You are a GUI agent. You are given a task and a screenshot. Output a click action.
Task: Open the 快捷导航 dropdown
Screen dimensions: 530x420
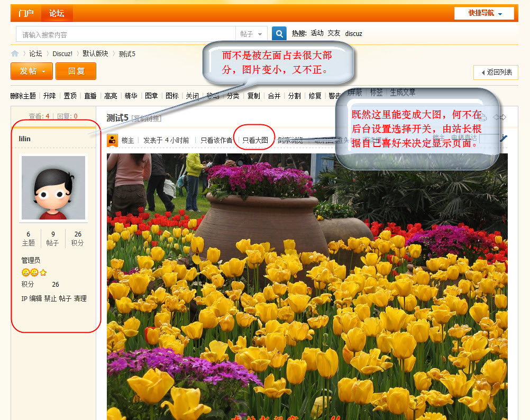pos(484,13)
